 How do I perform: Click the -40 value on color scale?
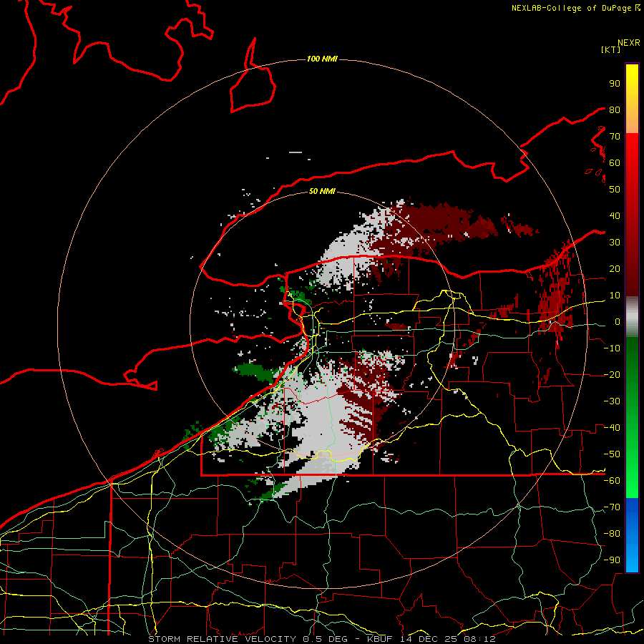(x=612, y=428)
